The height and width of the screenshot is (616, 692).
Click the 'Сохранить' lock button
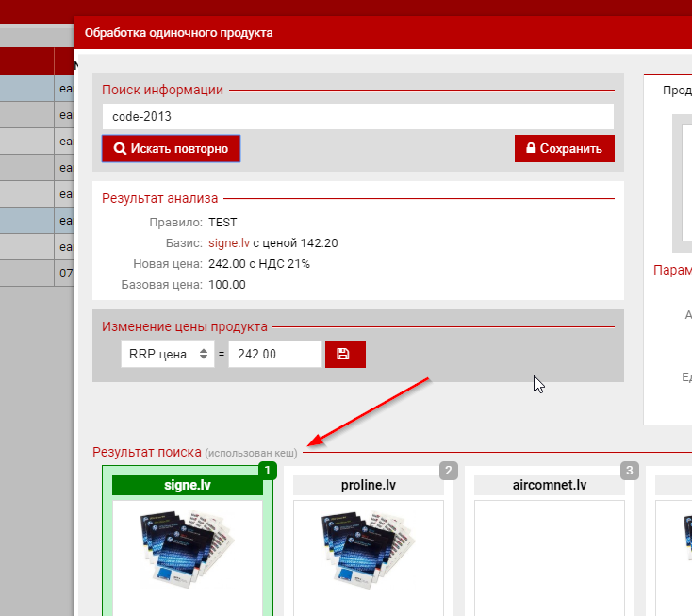564,149
